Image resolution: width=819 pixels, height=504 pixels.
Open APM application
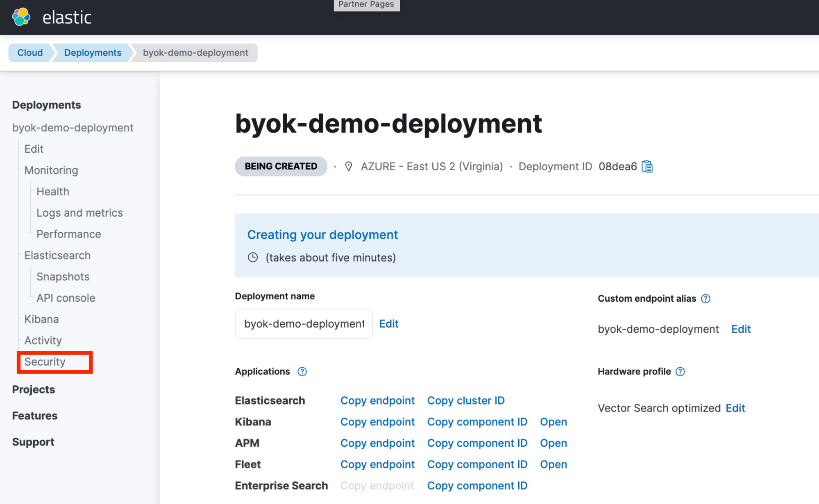[554, 443]
